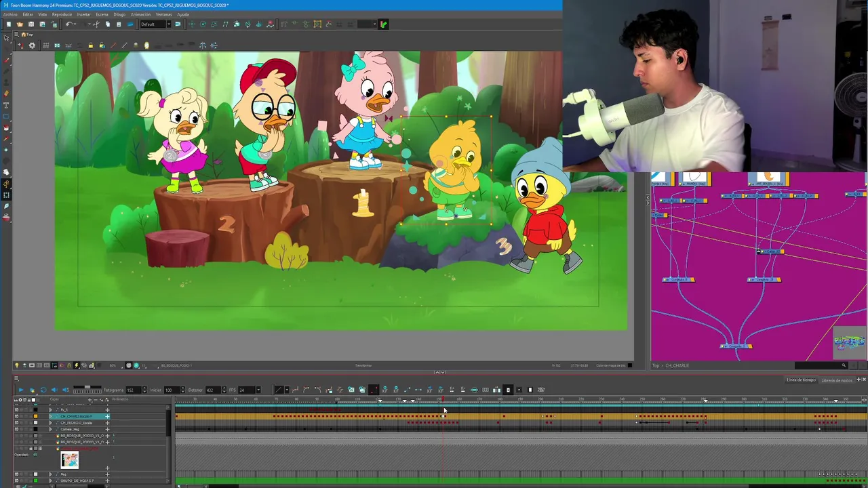Toggle visibility of CH_PEDRO-P_Escala layer
Image resolution: width=868 pixels, height=488 pixels.
click(x=16, y=423)
